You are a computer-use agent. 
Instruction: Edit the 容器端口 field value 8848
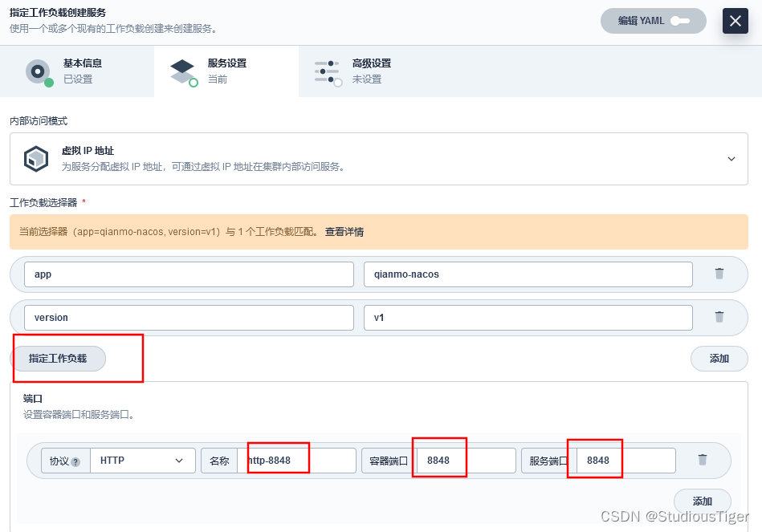pos(465,461)
